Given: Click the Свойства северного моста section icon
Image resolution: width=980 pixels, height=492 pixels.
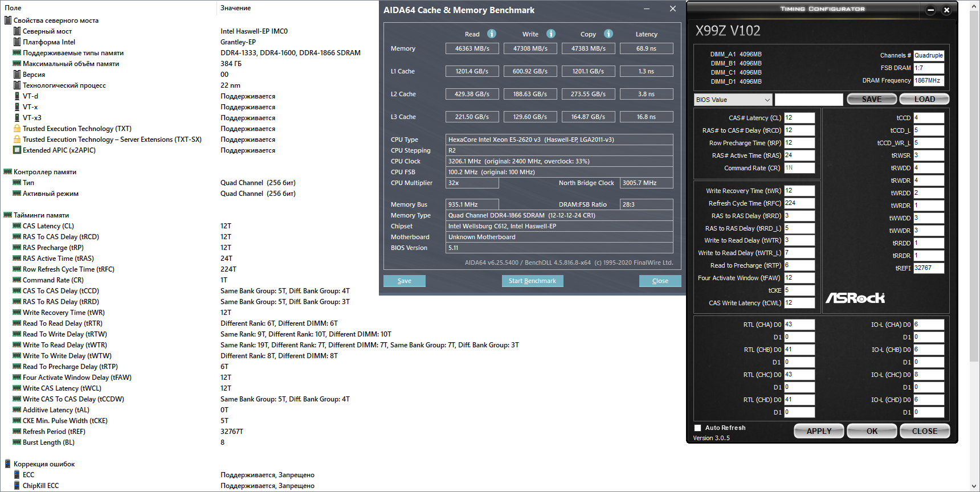Looking at the screenshot, I should click(x=8, y=20).
